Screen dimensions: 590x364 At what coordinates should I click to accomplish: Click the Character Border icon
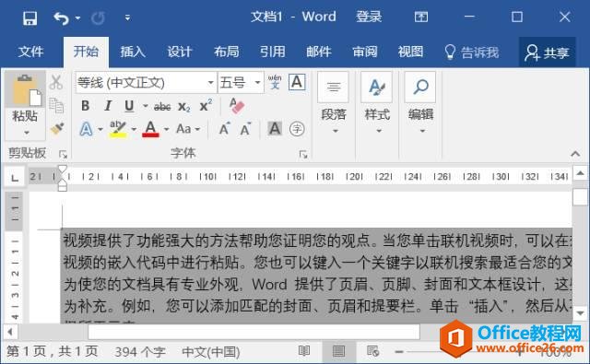pyautogui.click(x=297, y=82)
